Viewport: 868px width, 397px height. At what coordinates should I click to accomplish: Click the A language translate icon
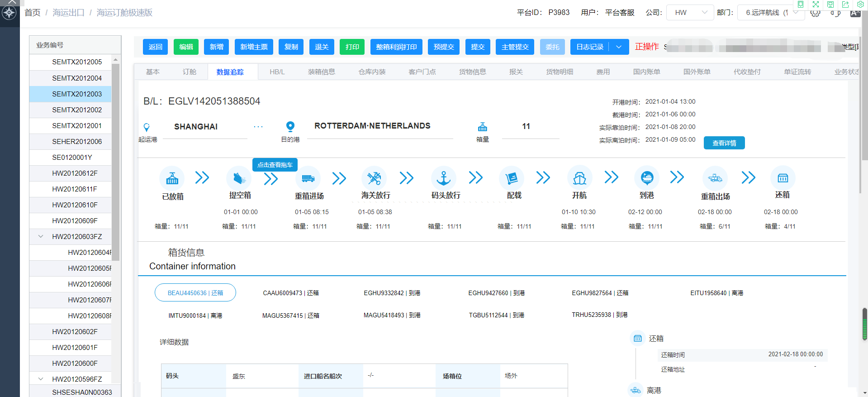[855, 13]
